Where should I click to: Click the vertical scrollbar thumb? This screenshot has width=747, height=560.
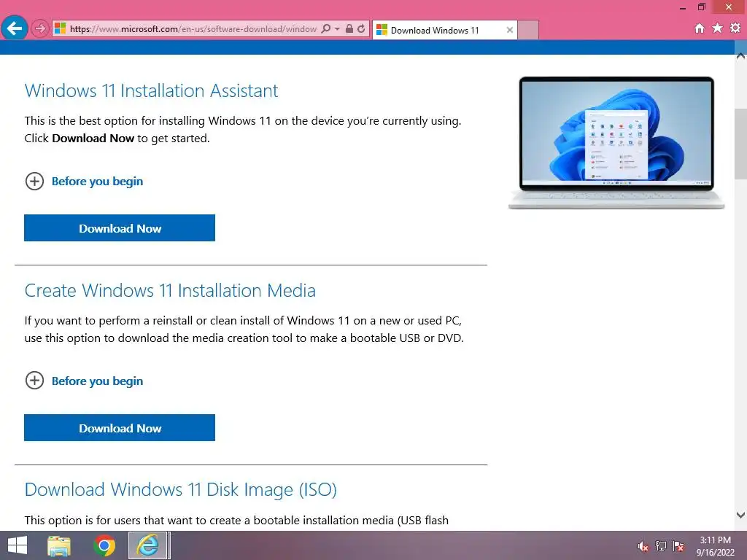point(741,144)
